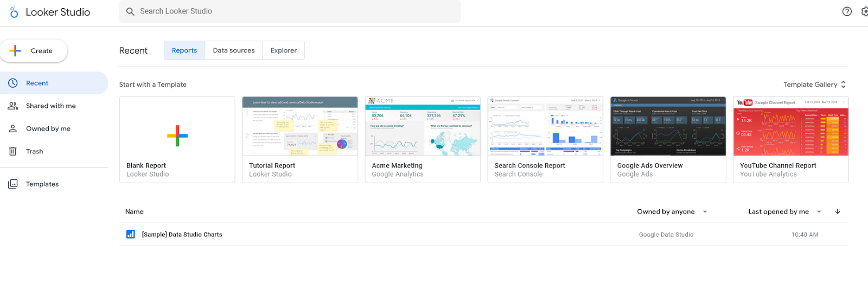Click into the Search Looker Studio field
This screenshot has width=868, height=285.
[290, 11]
